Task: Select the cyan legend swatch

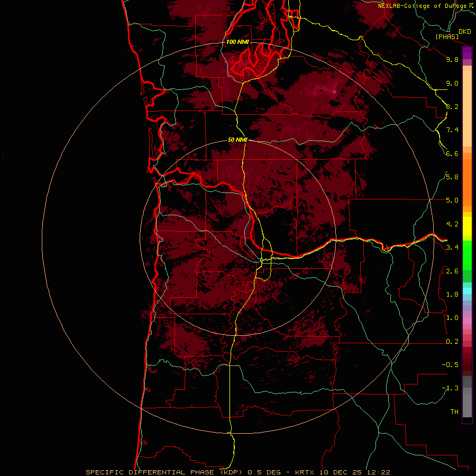Action: 467,290
